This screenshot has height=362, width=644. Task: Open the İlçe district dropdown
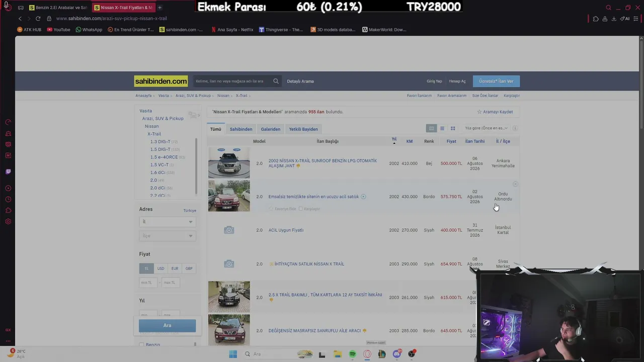[x=167, y=236]
